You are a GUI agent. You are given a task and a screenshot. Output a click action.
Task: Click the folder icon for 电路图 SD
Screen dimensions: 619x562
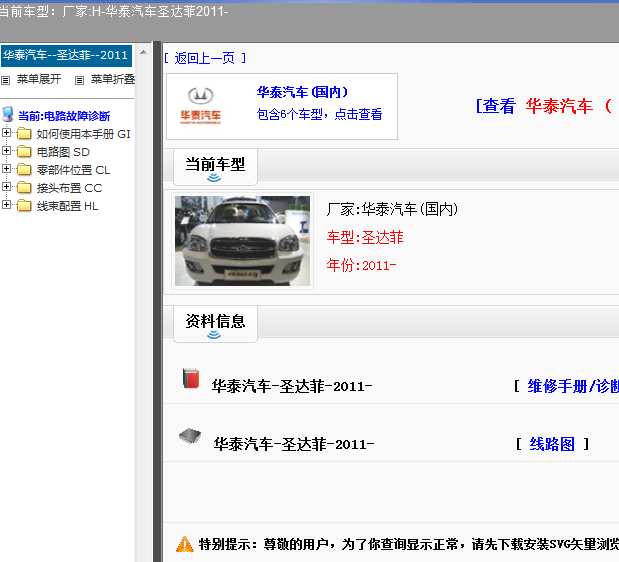pos(25,152)
